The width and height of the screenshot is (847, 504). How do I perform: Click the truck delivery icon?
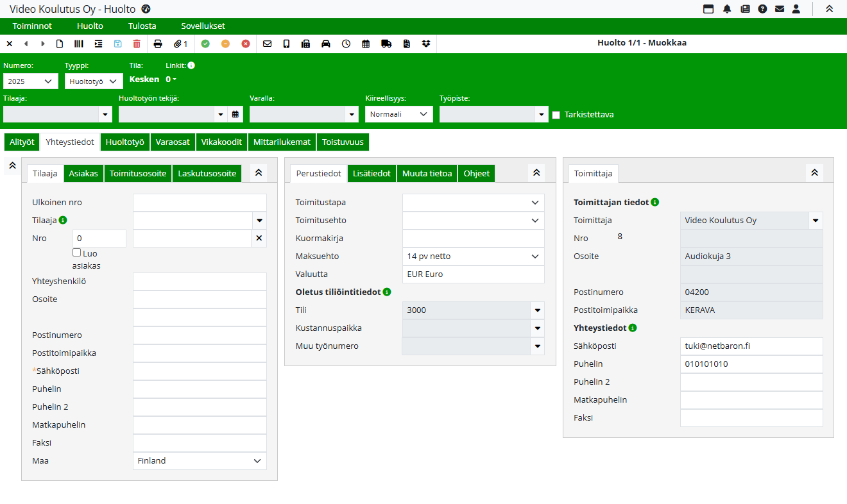pyautogui.click(x=386, y=44)
